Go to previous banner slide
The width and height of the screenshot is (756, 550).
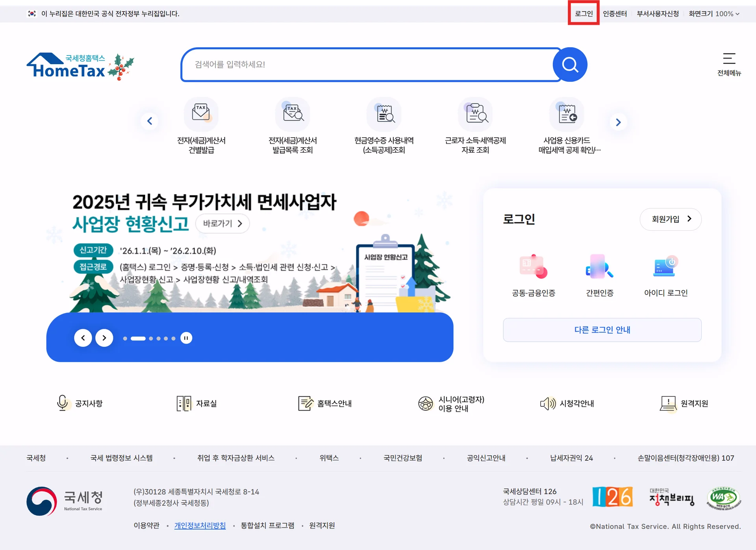pos(83,338)
